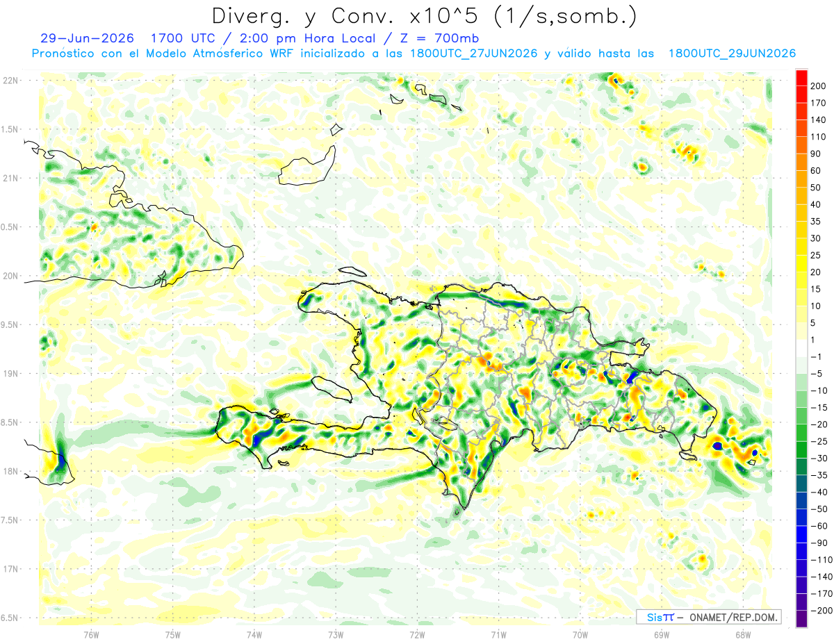Click the '-40' colorbar value
Viewport: 834px width, 644px height.
pyautogui.click(x=819, y=493)
